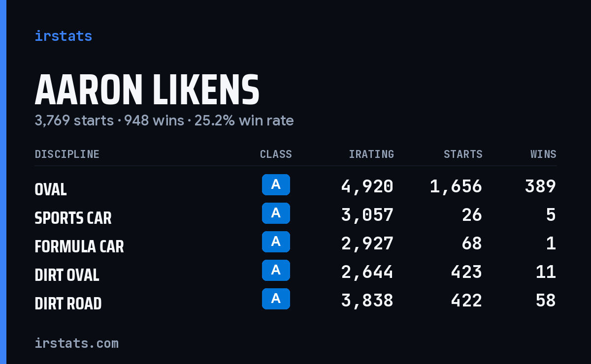Select the DIRT ROAD discipline label
This screenshot has height=364, width=591.
(68, 303)
